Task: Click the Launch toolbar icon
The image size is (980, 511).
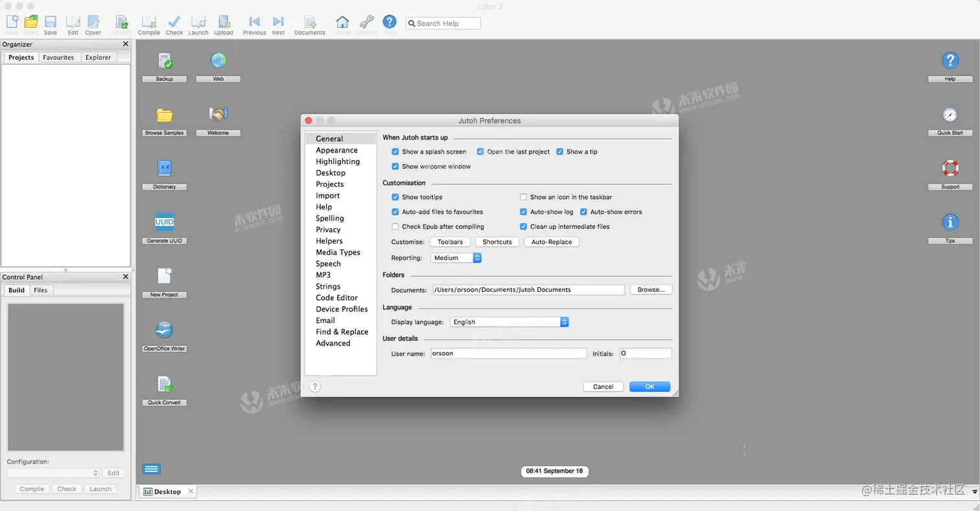Action: (198, 23)
